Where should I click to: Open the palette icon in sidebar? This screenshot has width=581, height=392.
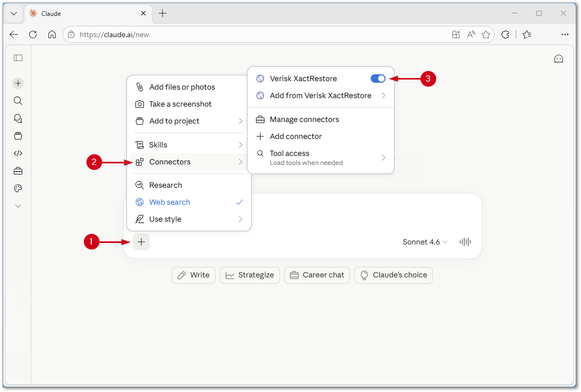tap(18, 188)
